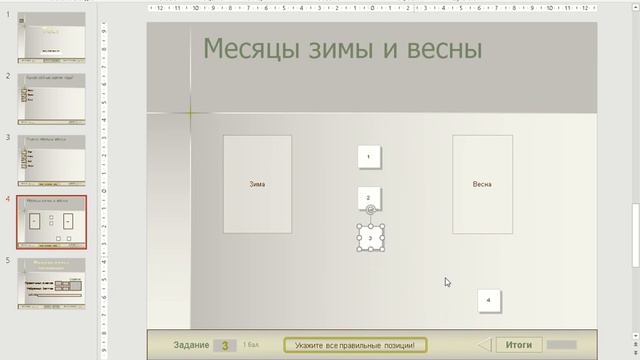Select the 'Зима' rectangle shape
This screenshot has height=360, width=640.
click(258, 184)
